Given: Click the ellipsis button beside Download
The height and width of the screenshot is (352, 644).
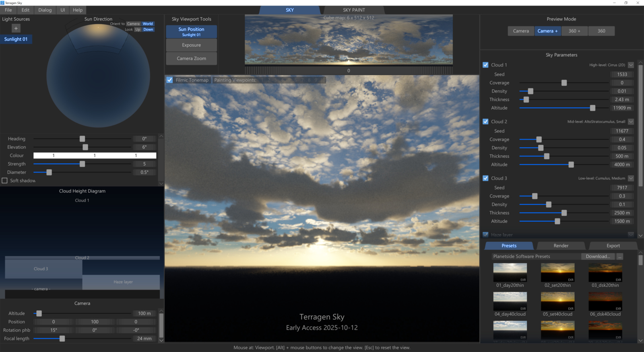Looking at the screenshot, I should 620,256.
